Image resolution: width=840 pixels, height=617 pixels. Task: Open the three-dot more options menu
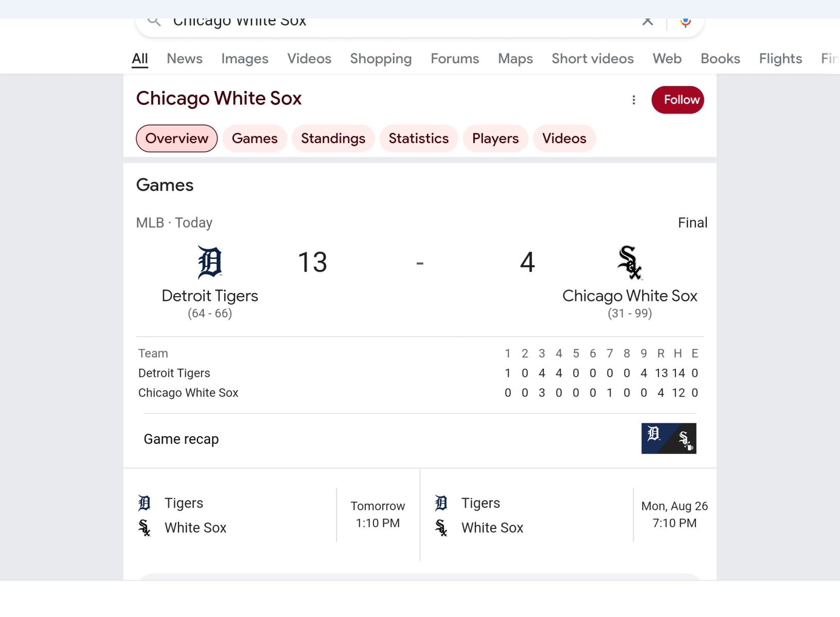coord(634,100)
